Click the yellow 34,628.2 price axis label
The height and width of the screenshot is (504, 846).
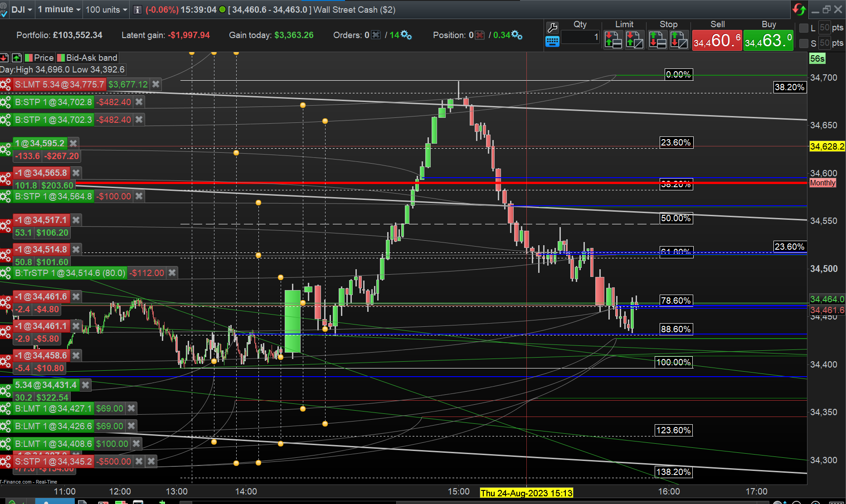coord(827,146)
